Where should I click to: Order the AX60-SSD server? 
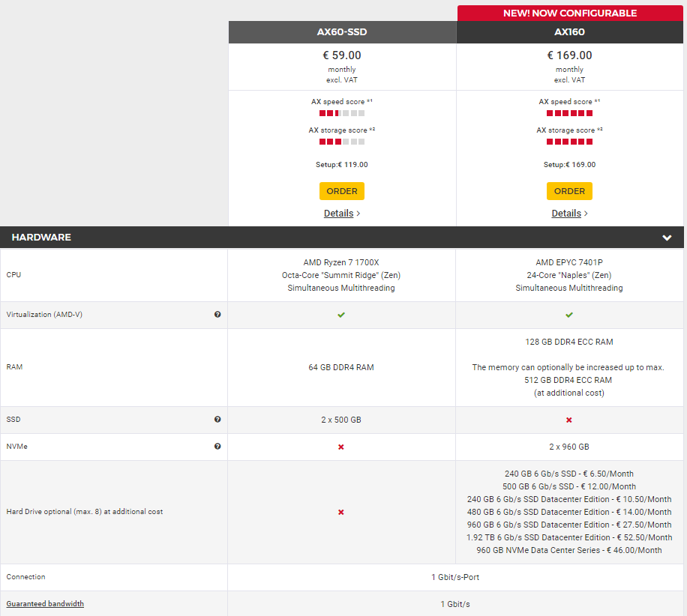click(342, 191)
